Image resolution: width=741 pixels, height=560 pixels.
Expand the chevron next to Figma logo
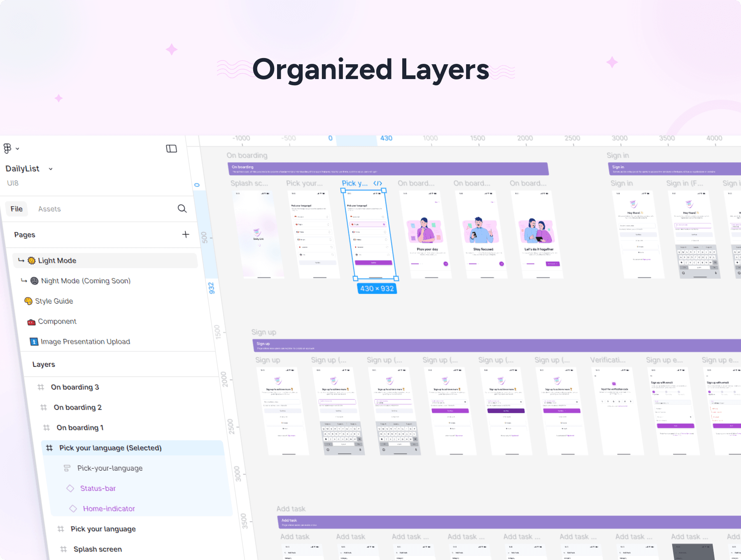(x=17, y=149)
